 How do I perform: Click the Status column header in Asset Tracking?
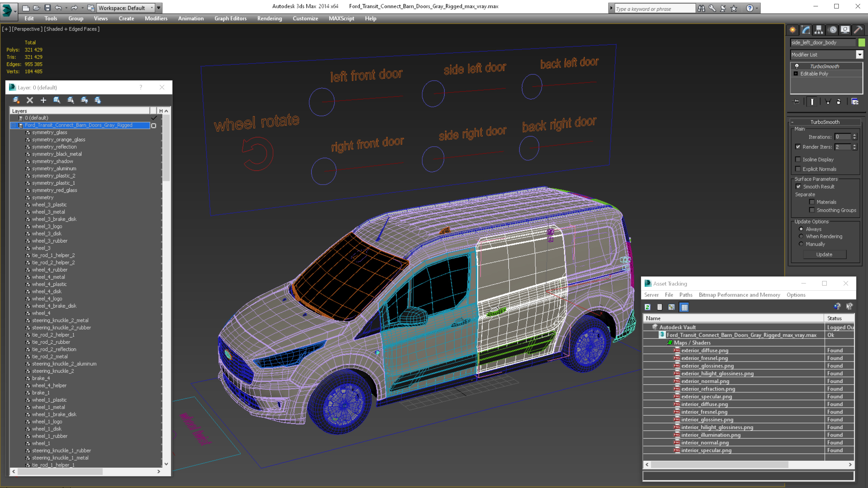pyautogui.click(x=839, y=318)
